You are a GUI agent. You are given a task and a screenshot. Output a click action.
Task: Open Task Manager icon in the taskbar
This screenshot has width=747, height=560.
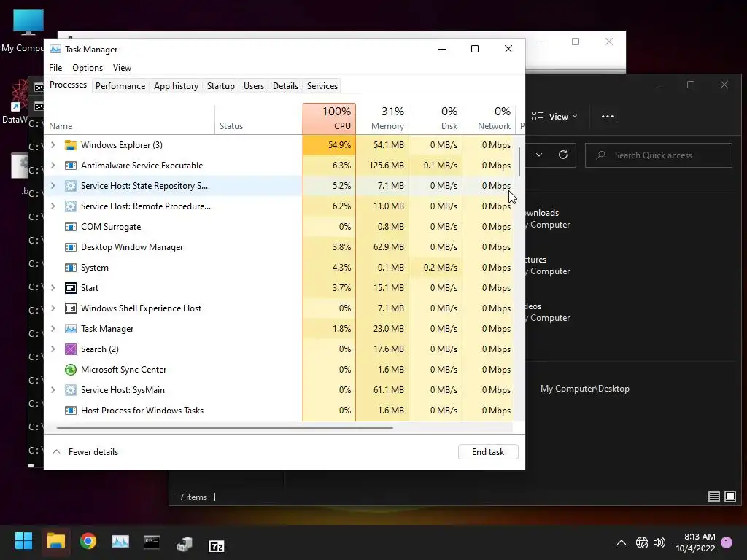pyautogui.click(x=120, y=542)
